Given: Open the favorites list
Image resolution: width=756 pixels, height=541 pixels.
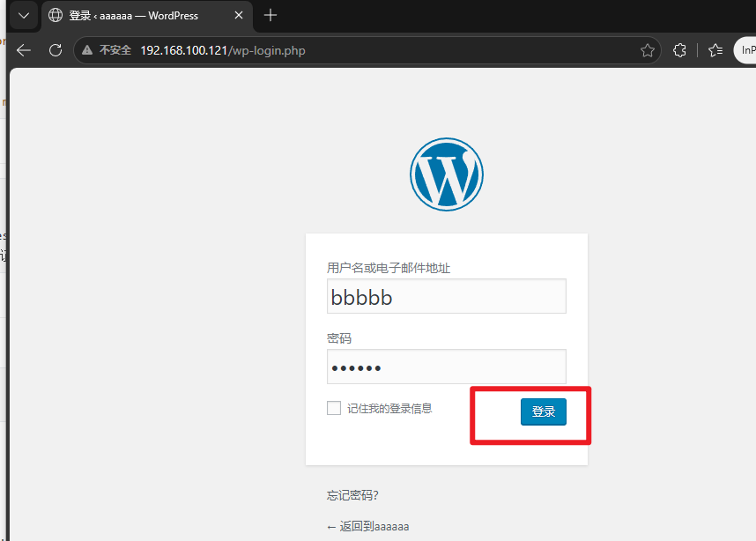Looking at the screenshot, I should click(x=715, y=50).
